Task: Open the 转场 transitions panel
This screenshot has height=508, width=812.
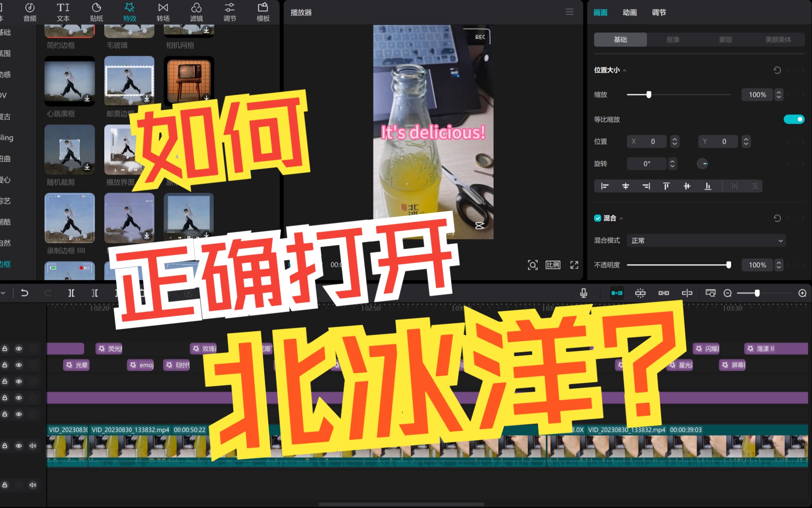Action: [163, 12]
